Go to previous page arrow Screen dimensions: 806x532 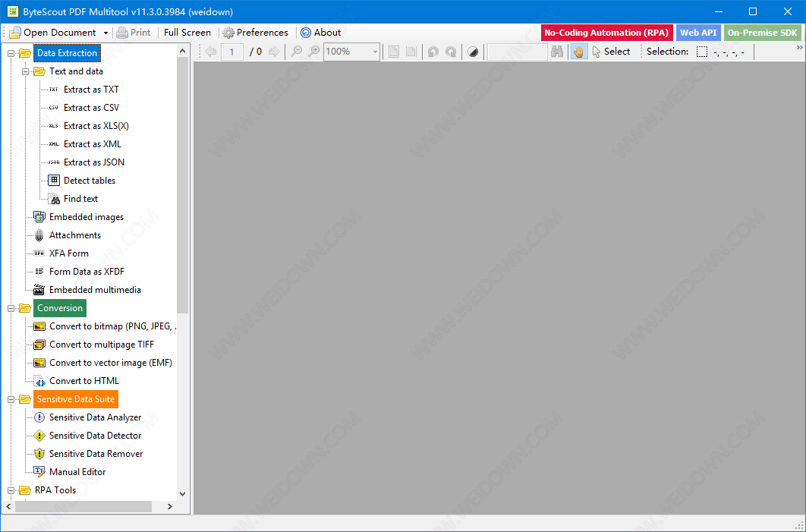pos(211,52)
